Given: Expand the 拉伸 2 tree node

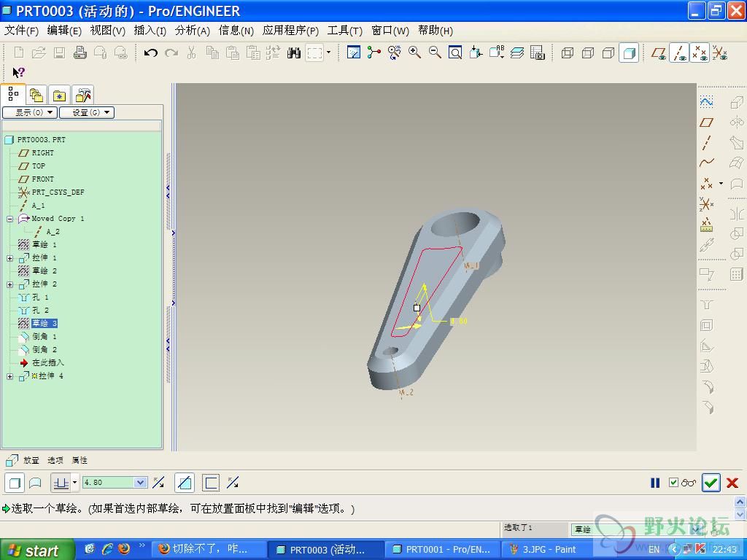Looking at the screenshot, I should coord(10,284).
